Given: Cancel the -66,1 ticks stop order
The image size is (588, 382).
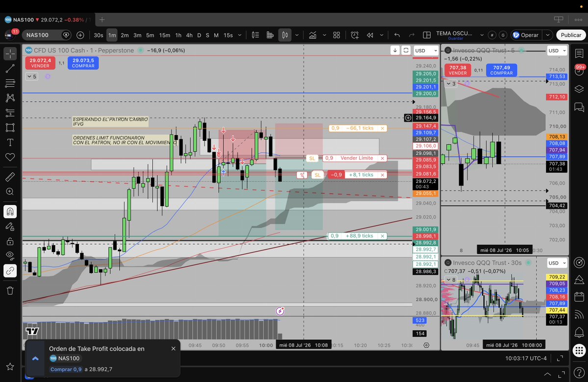Looking at the screenshot, I should (x=383, y=128).
